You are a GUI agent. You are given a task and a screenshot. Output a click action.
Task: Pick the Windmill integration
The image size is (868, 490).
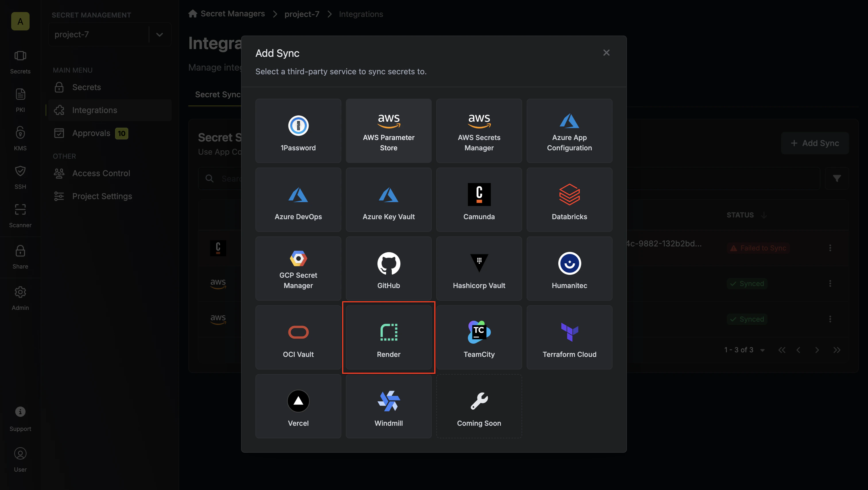(x=389, y=406)
